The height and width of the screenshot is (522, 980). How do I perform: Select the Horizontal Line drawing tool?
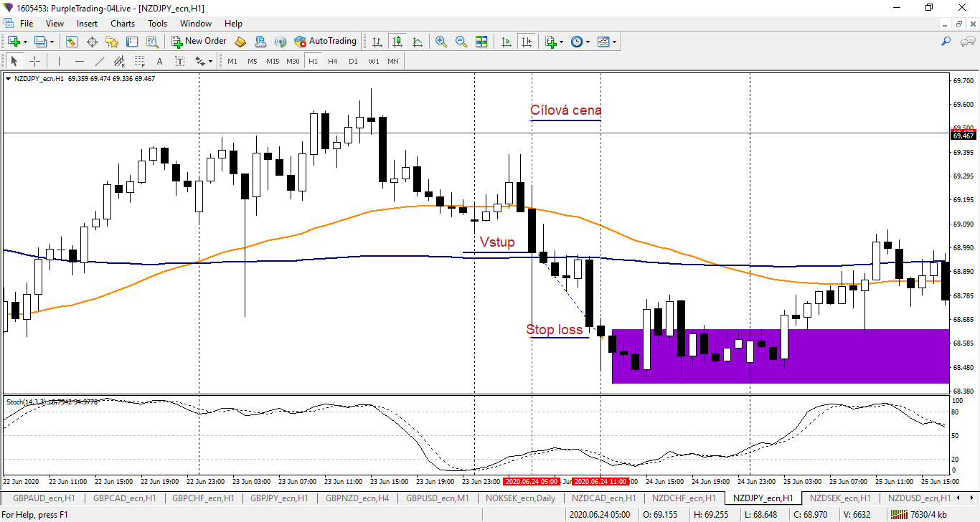[x=80, y=61]
